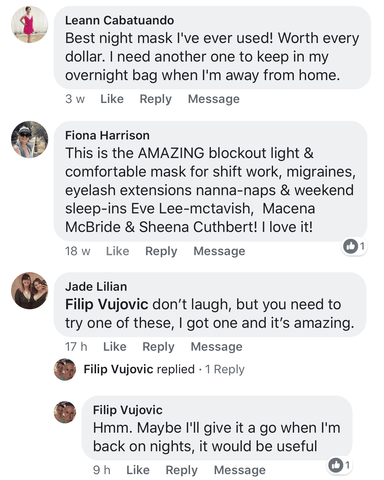Open Leann Cabatuando's profile picture

[29, 24]
